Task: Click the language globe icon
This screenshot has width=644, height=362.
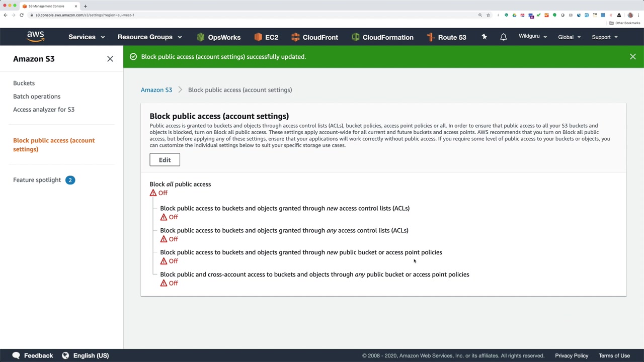Action: (x=65, y=355)
